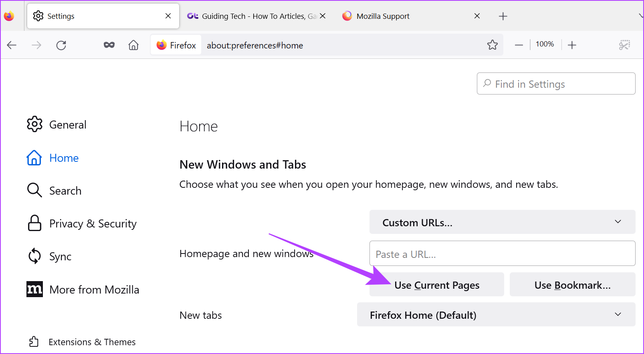Image resolution: width=644 pixels, height=354 pixels.
Task: Close the Settings tab
Action: click(168, 16)
